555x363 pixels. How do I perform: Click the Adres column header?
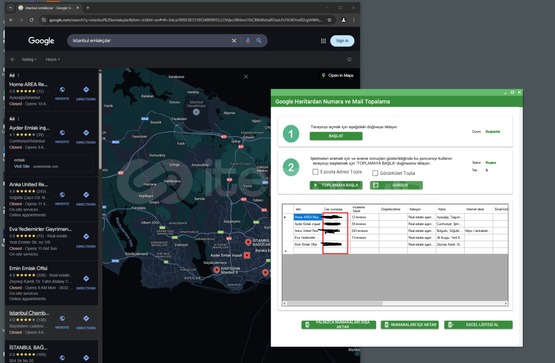click(450, 209)
